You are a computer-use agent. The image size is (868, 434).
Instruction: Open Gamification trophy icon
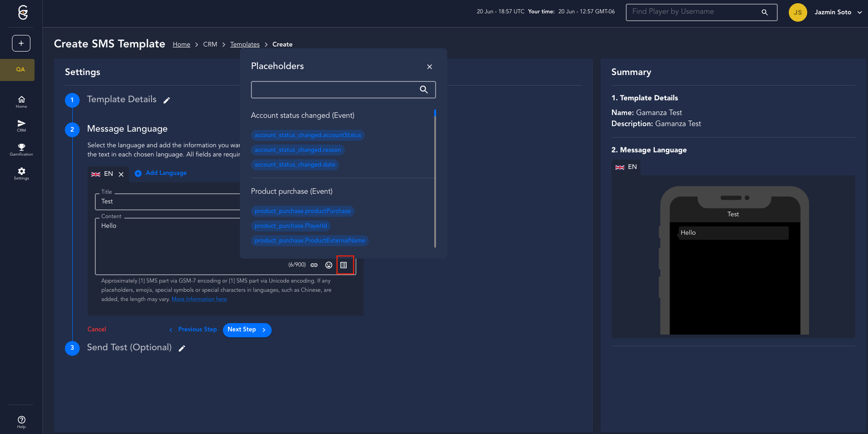[x=21, y=150]
